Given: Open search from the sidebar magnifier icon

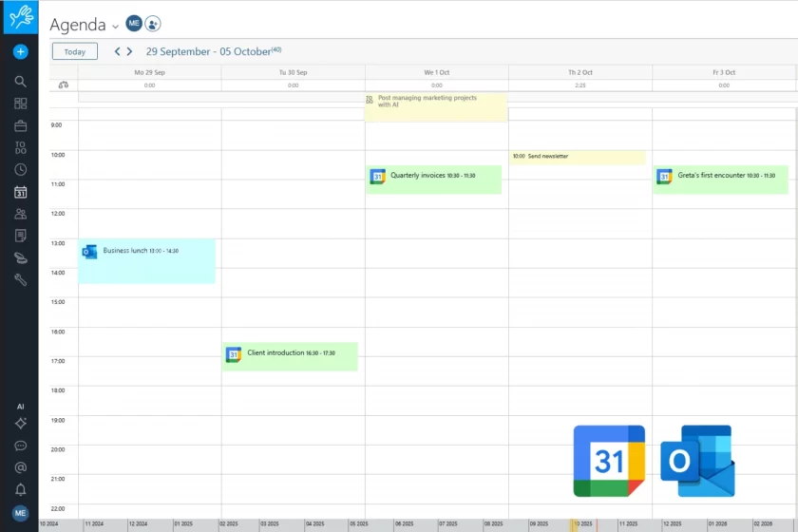Looking at the screenshot, I should (x=20, y=82).
